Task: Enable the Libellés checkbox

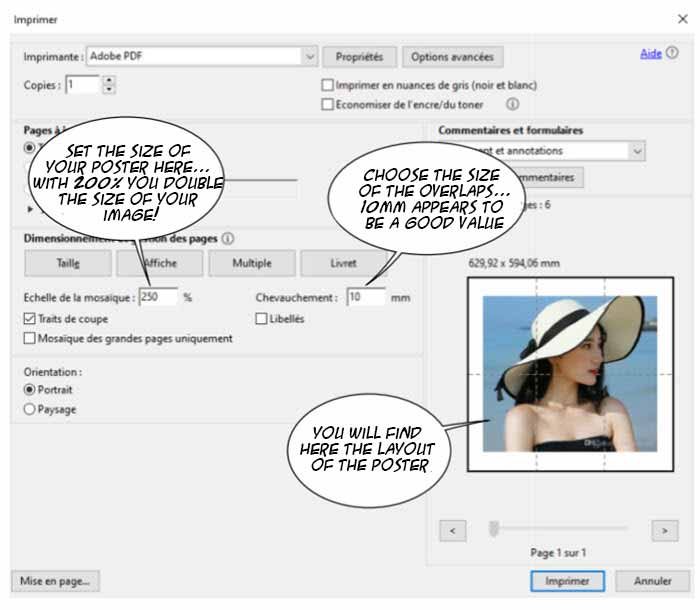Action: (x=261, y=319)
